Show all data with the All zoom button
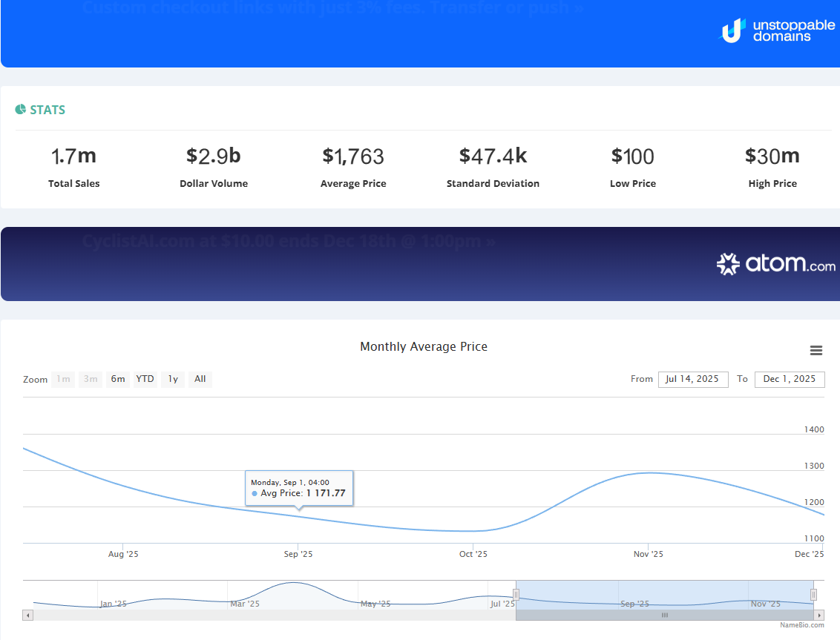The image size is (840, 640). (x=200, y=379)
